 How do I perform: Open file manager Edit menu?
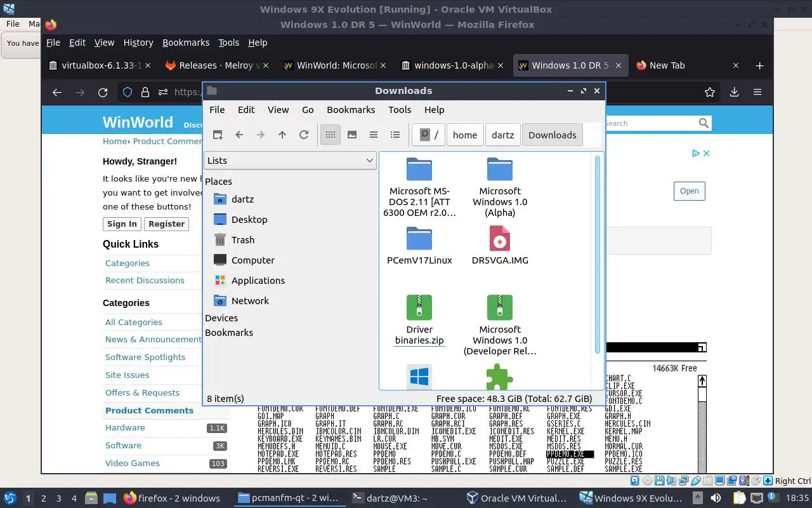[x=246, y=110]
